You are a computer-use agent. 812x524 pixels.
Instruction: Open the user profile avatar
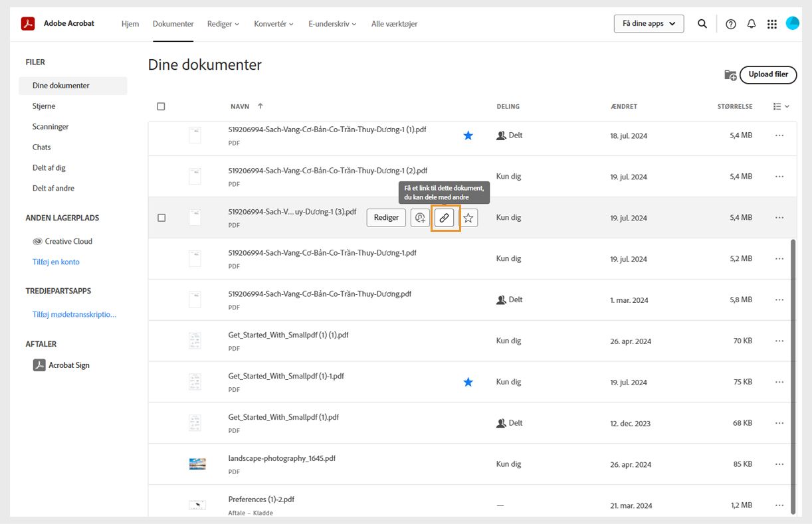tap(792, 24)
